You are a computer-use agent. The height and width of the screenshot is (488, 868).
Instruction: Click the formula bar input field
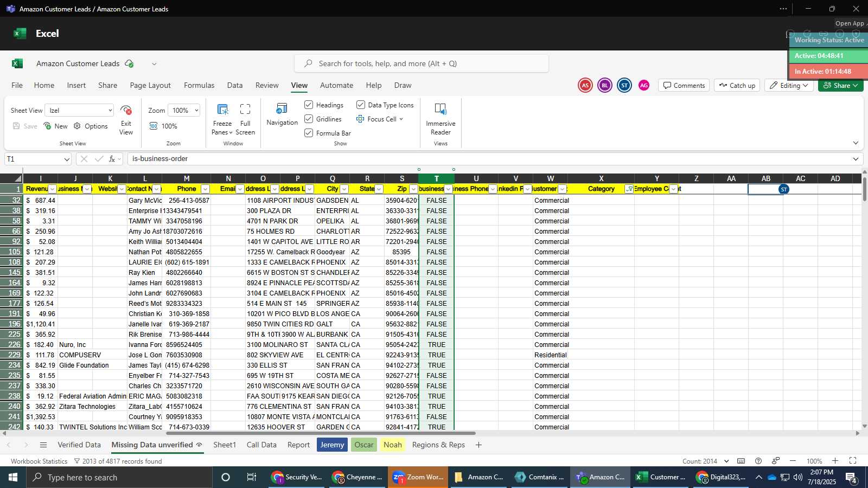point(488,159)
